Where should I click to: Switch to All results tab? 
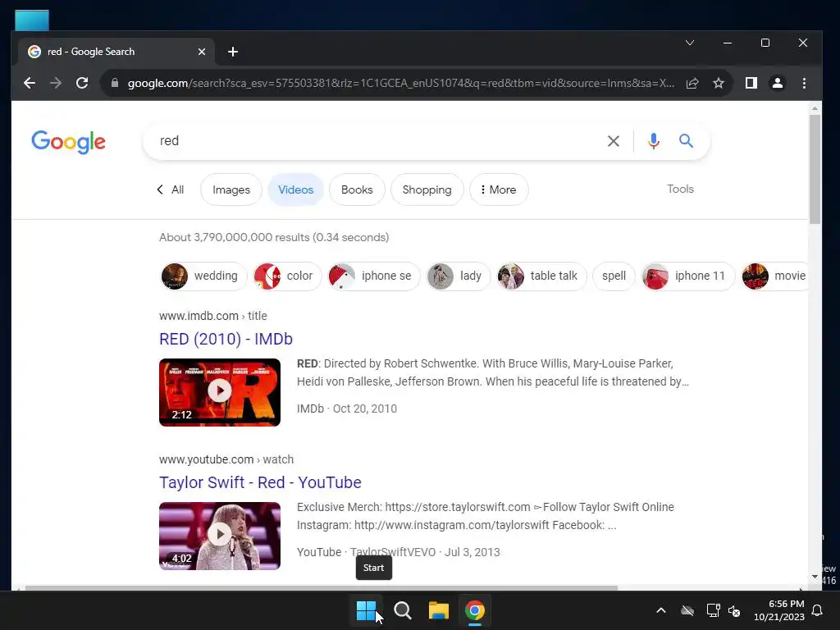tap(171, 189)
